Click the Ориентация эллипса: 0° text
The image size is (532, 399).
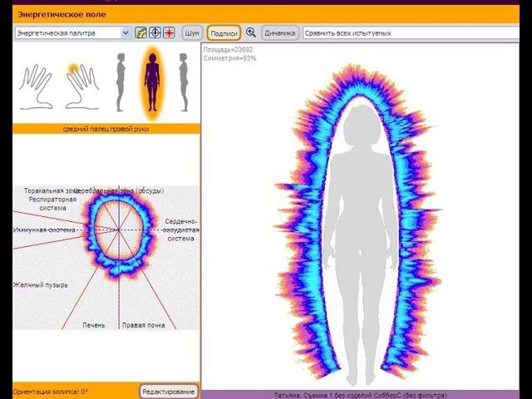coord(51,392)
